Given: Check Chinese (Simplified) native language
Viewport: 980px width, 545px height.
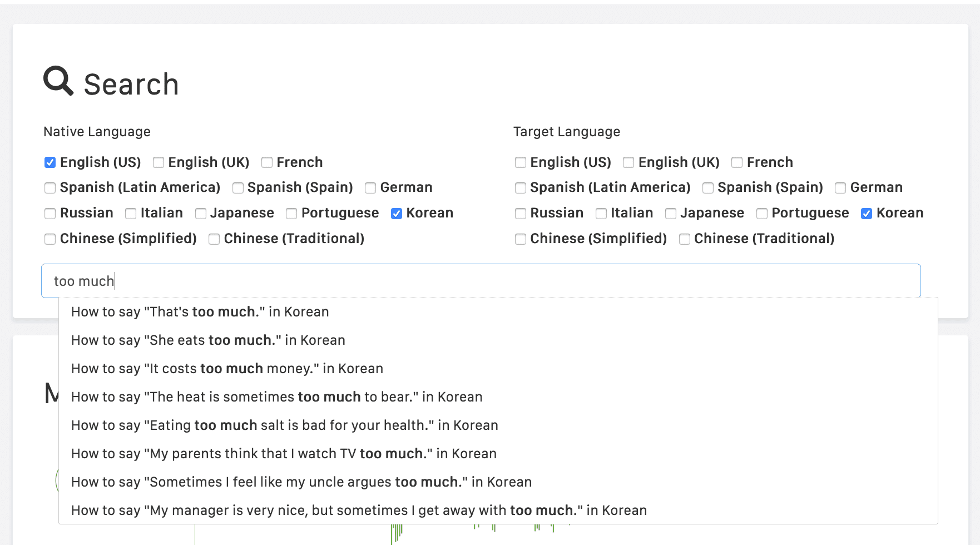Looking at the screenshot, I should 50,239.
